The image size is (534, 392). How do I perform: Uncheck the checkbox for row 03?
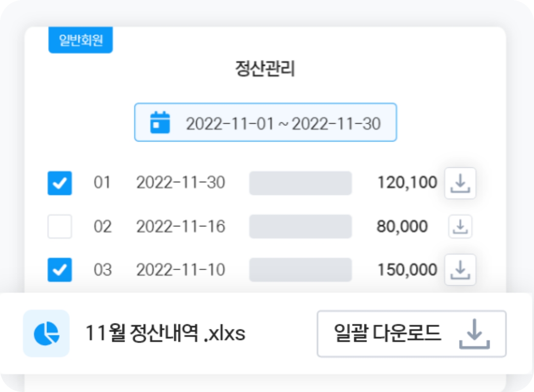point(59,270)
